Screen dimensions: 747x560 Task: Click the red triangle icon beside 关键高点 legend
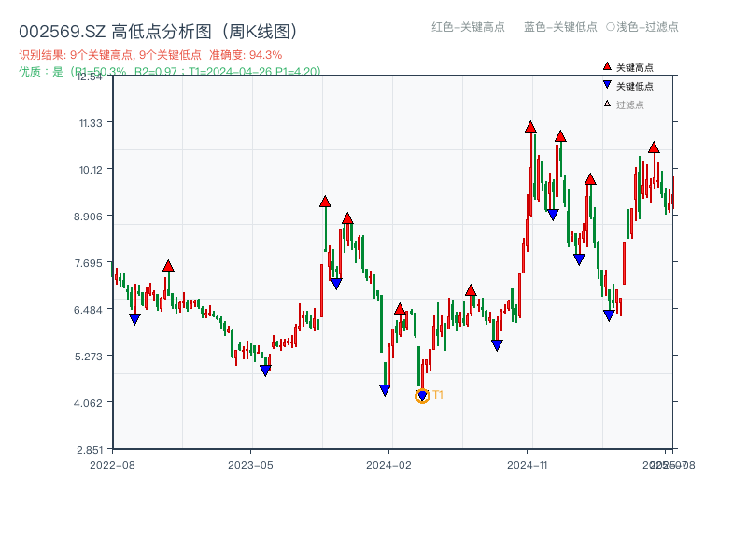click(x=607, y=66)
